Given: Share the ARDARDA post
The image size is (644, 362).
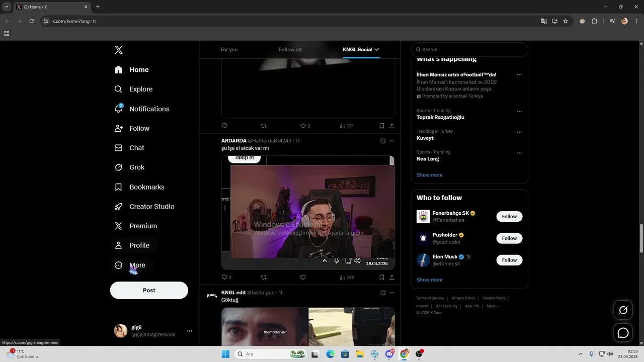Looking at the screenshot, I should click(x=391, y=277).
